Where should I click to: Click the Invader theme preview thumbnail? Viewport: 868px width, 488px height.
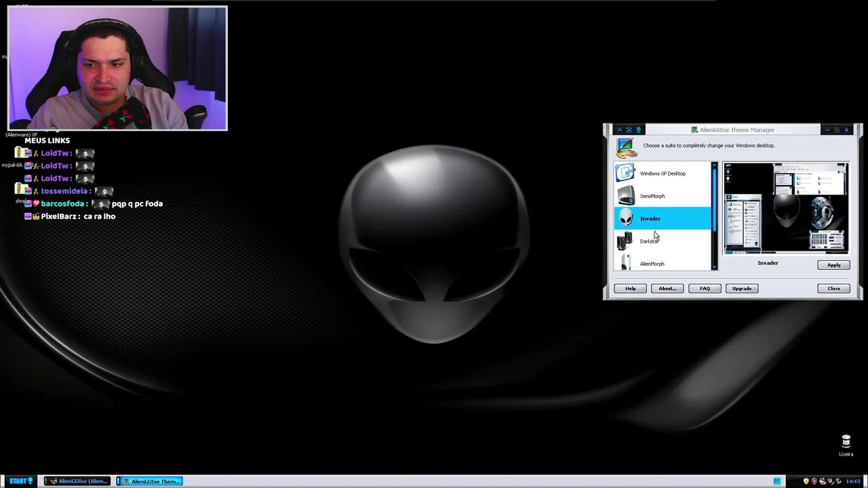point(785,209)
